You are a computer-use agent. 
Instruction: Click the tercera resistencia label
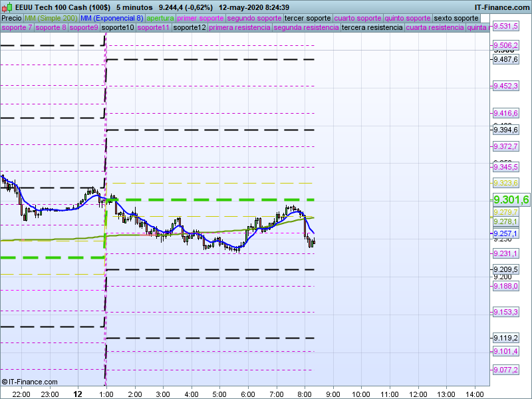[371, 28]
